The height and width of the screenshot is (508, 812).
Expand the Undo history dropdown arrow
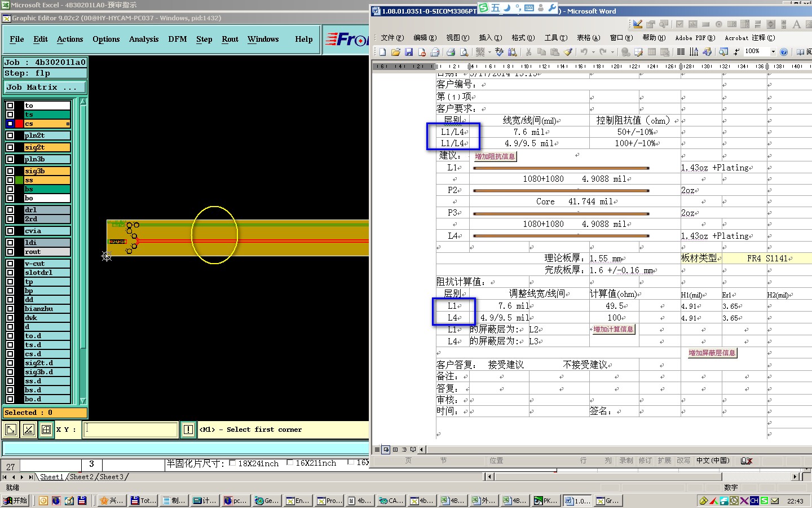[x=593, y=52]
